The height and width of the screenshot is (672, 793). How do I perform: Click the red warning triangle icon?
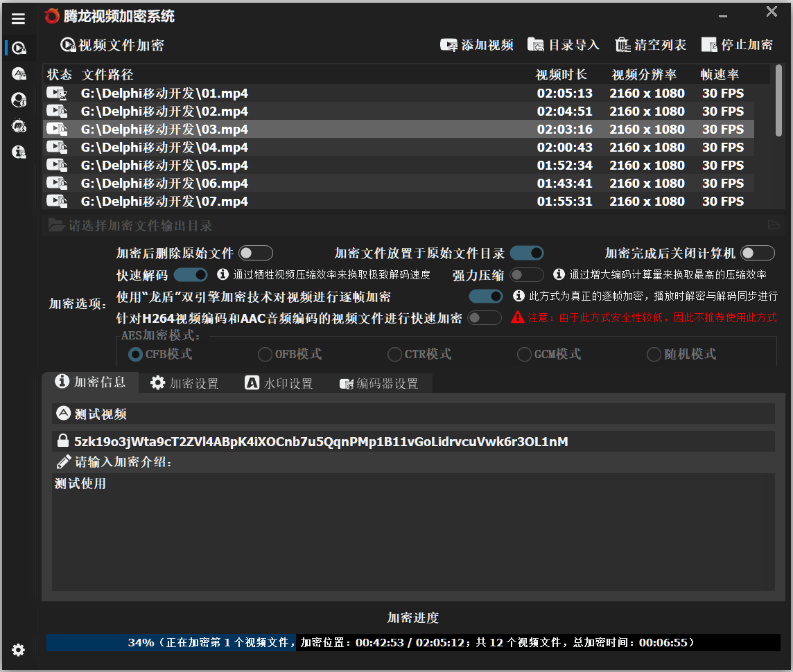(517, 317)
